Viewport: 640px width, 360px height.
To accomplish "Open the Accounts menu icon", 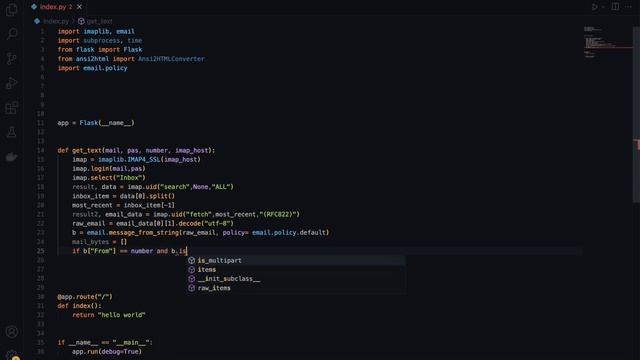I will [11, 332].
